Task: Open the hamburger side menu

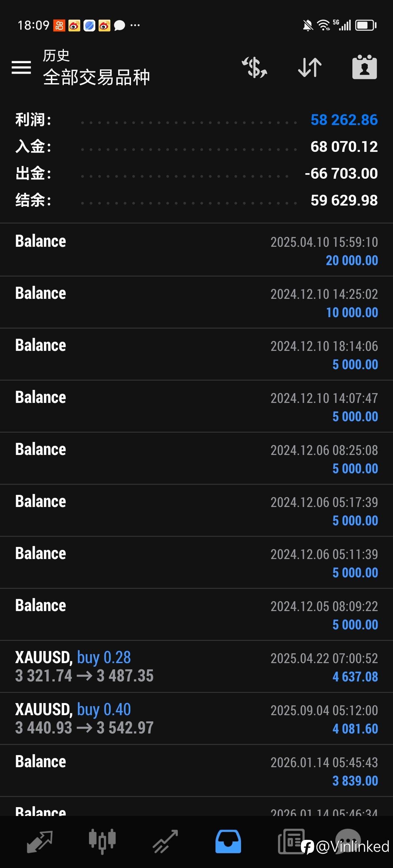Action: (21, 67)
